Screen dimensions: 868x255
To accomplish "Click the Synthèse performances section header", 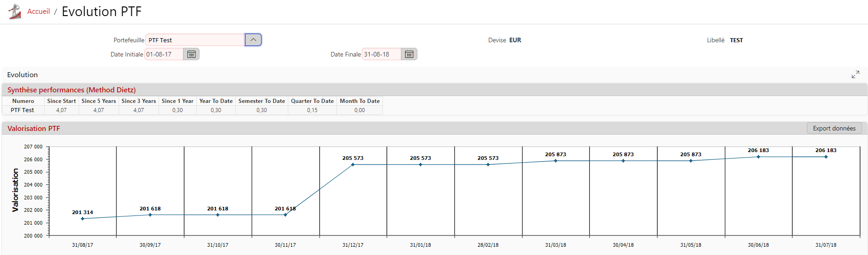I will (71, 90).
